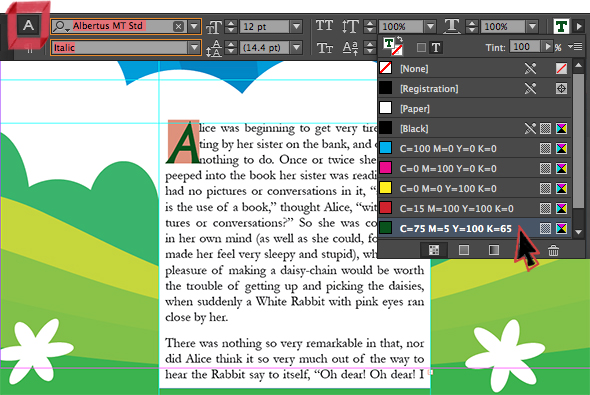Select dark green swatch C=75 M=5 Y=100 K=65
590x395 pixels.
tap(474, 228)
